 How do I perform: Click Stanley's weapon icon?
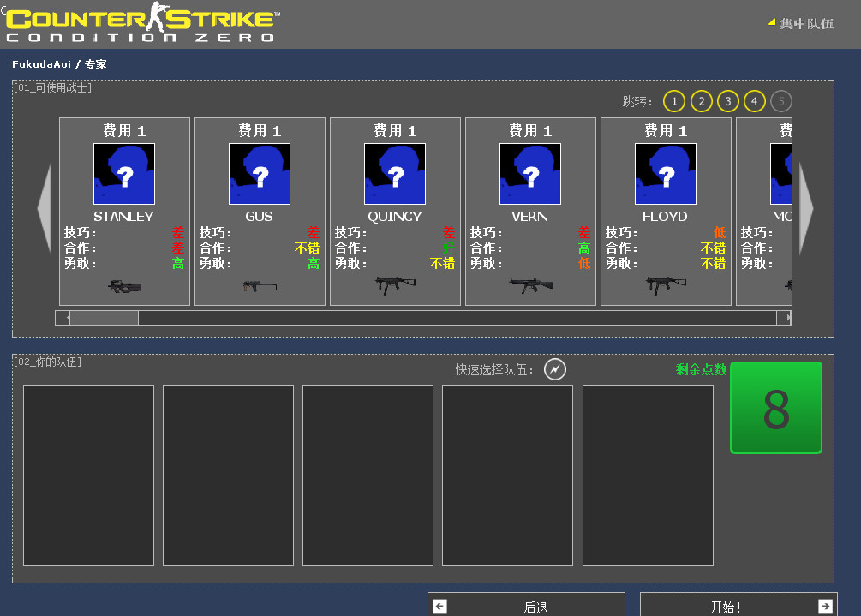click(123, 286)
